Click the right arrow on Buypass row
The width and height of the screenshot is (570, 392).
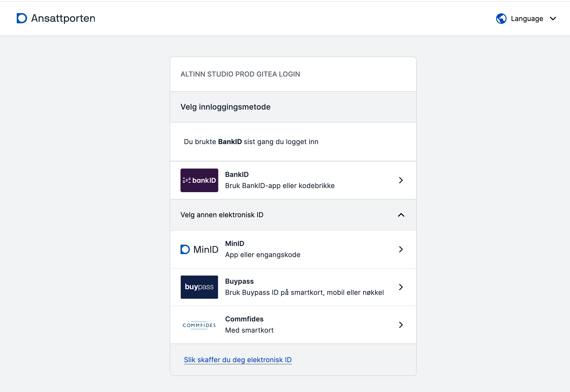point(401,287)
